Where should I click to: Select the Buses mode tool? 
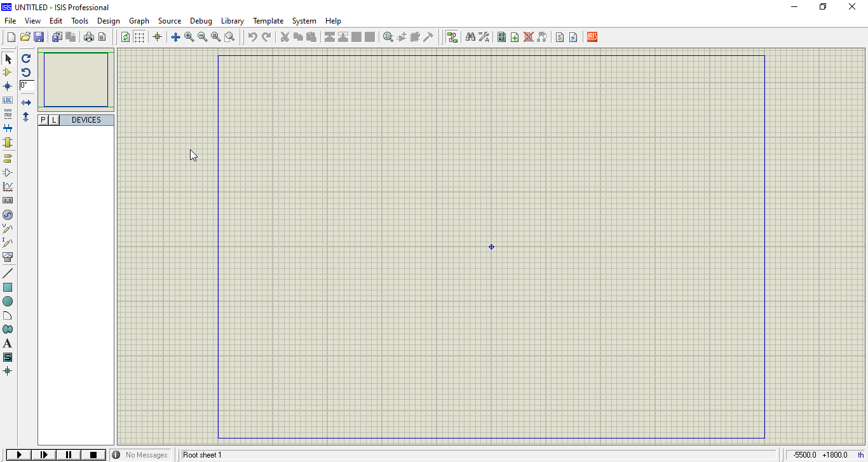[x=8, y=128]
